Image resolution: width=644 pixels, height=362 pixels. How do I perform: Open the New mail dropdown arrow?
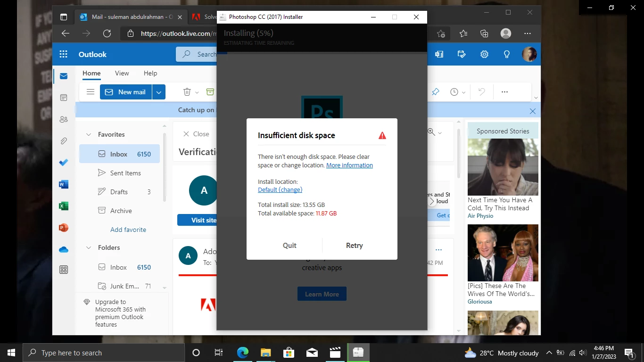click(x=159, y=92)
